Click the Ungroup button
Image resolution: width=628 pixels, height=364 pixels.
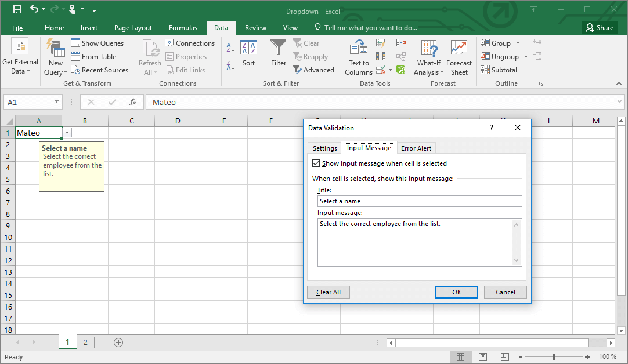pos(500,57)
